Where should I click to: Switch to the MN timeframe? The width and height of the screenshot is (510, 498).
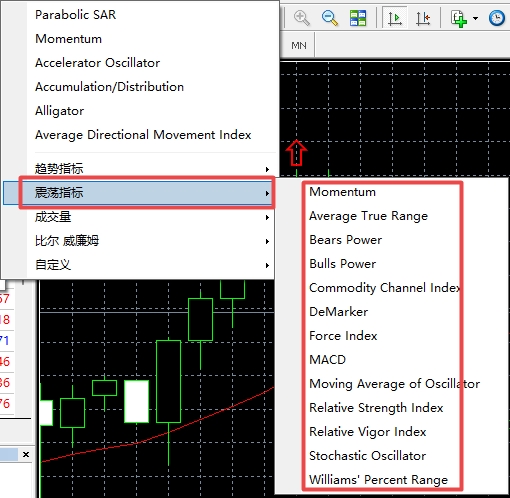(x=299, y=46)
